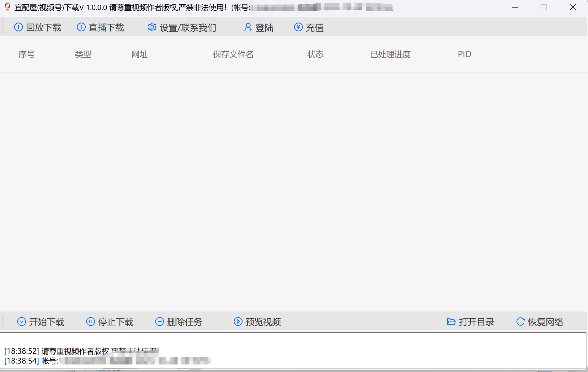Restore network via 恢复网络 label
The height and width of the screenshot is (372, 588).
(x=546, y=322)
